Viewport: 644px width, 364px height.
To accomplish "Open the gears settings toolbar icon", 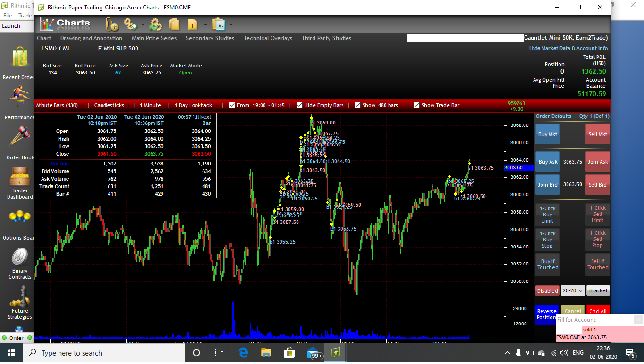I will click(129, 24).
